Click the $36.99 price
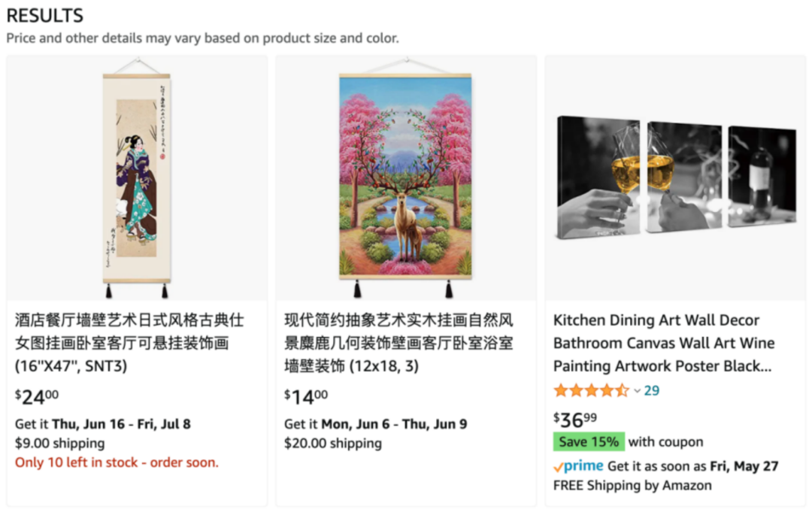Viewport: 812px width, 509px height. tap(575, 420)
